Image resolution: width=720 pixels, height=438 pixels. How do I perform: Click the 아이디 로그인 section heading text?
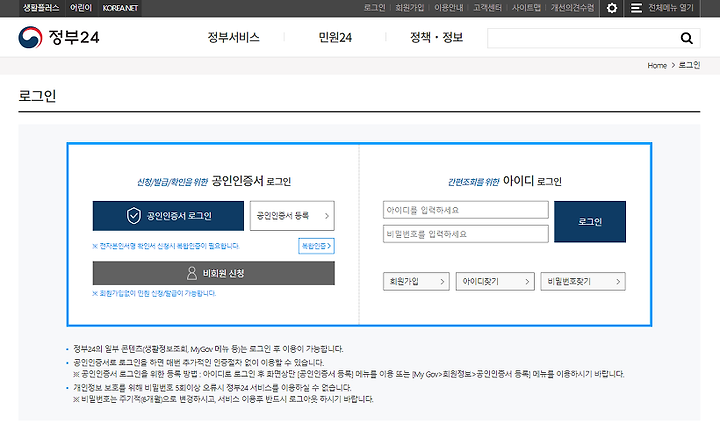[532, 181]
